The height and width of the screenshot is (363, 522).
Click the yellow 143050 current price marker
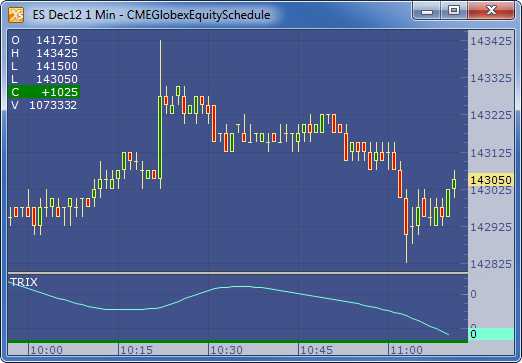pyautogui.click(x=491, y=180)
